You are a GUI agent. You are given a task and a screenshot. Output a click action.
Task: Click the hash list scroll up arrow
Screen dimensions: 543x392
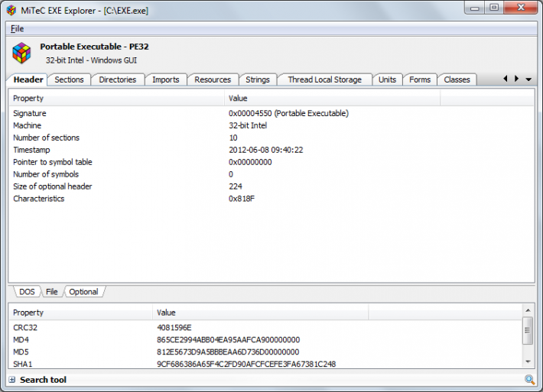click(528, 310)
